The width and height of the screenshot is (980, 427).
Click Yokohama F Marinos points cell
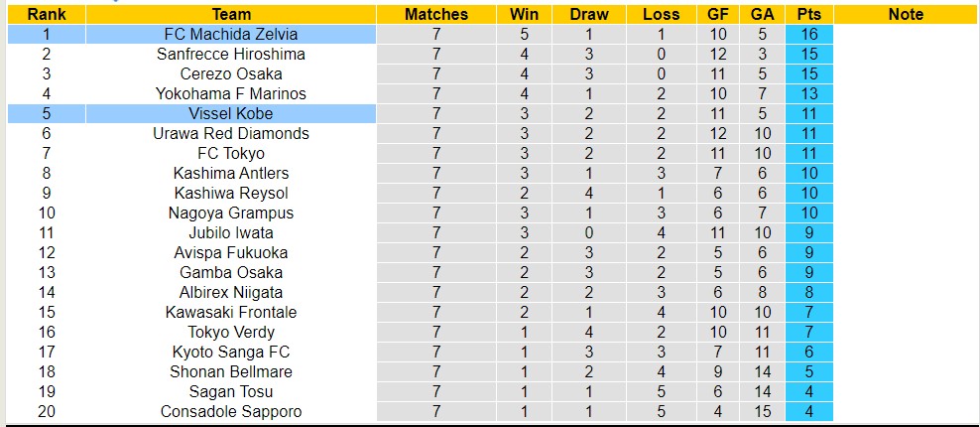pyautogui.click(x=808, y=93)
